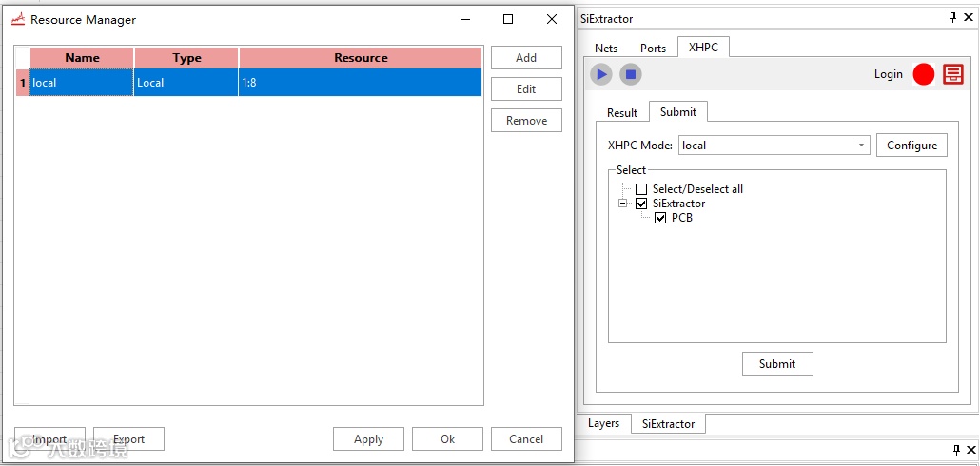
Task: Click the Select/Deselect all label
Action: tap(697, 188)
